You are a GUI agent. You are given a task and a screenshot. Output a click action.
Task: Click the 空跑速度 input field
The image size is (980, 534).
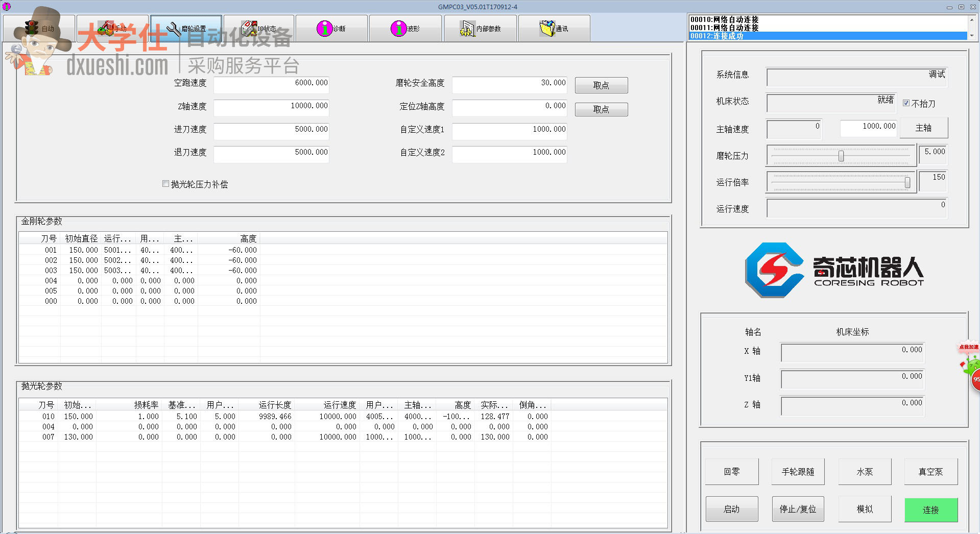[271, 85]
